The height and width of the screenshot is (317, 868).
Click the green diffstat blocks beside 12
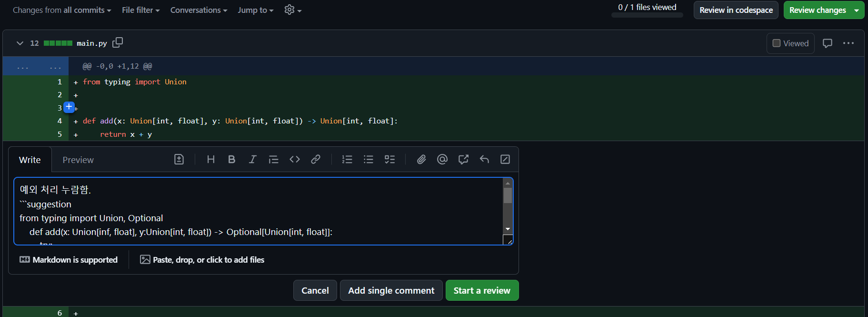(58, 43)
